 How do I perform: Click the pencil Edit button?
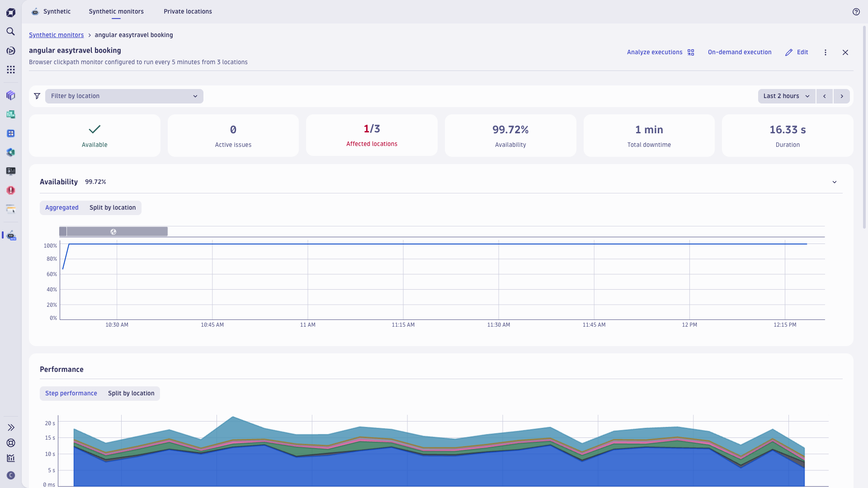coord(797,52)
